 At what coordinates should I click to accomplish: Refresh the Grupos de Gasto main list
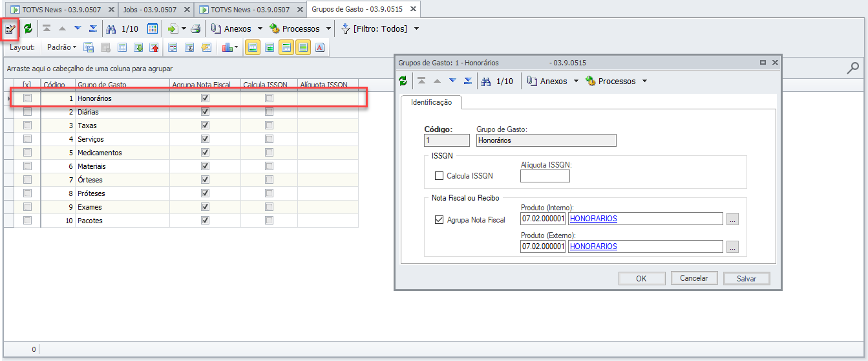[x=28, y=29]
